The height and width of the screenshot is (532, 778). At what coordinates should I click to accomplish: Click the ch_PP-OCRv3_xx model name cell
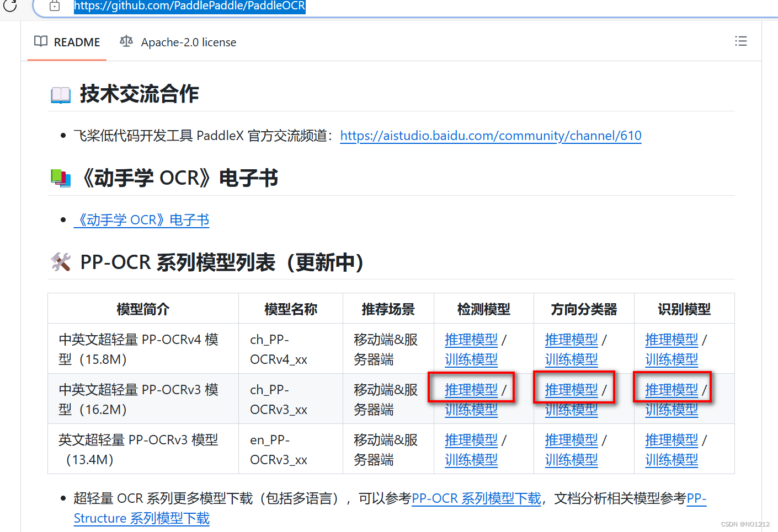tap(291, 399)
